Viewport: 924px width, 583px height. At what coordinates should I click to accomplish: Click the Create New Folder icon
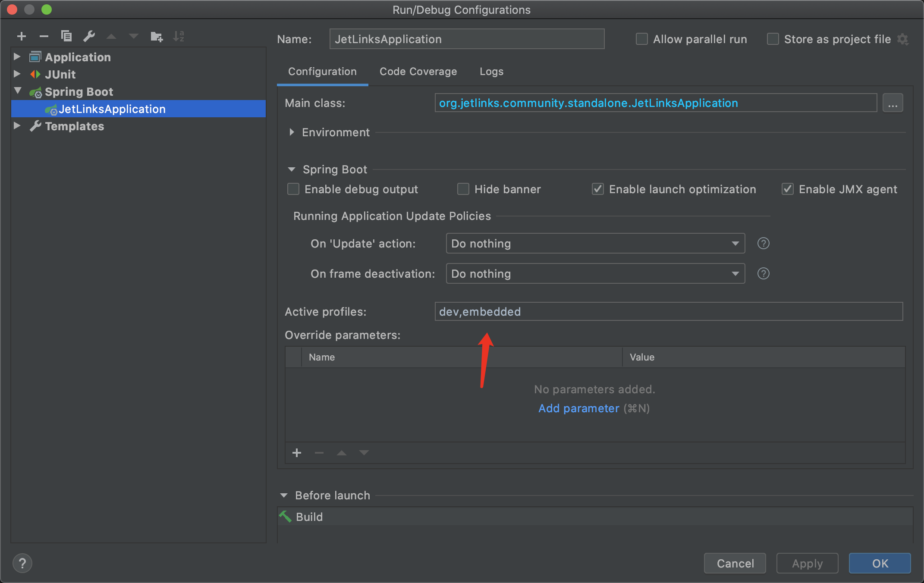pyautogui.click(x=156, y=37)
